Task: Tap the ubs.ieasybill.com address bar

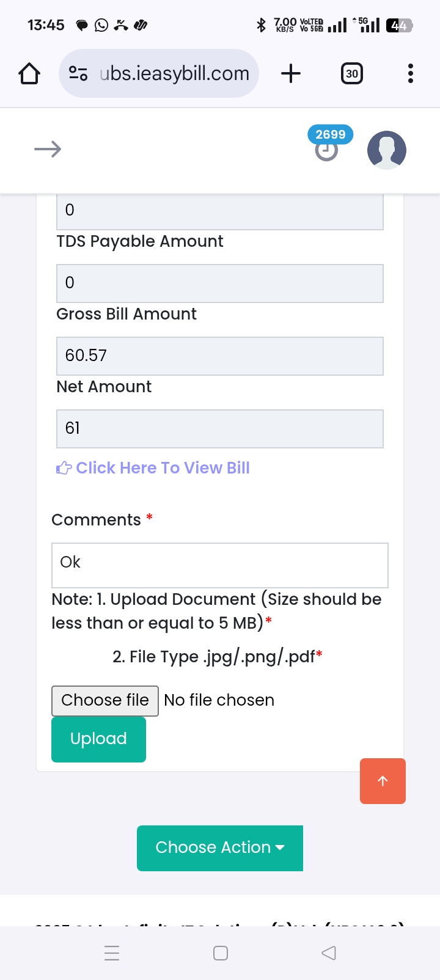Action: pyautogui.click(x=174, y=74)
